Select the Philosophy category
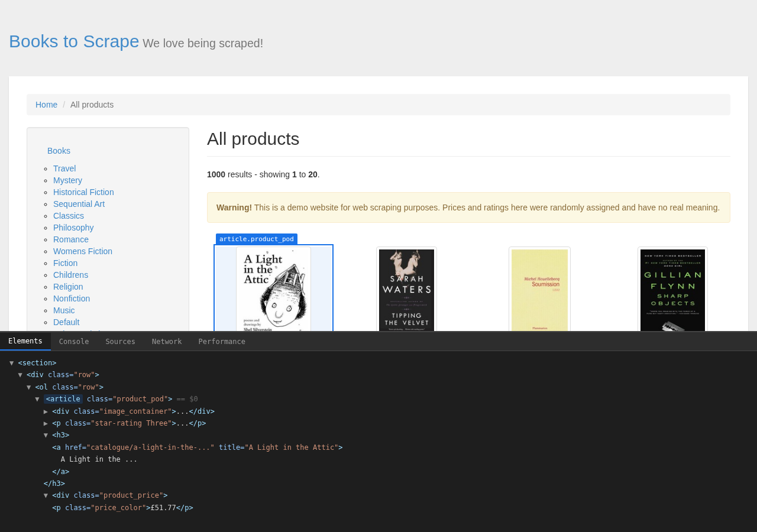The image size is (757, 532). click(x=73, y=228)
